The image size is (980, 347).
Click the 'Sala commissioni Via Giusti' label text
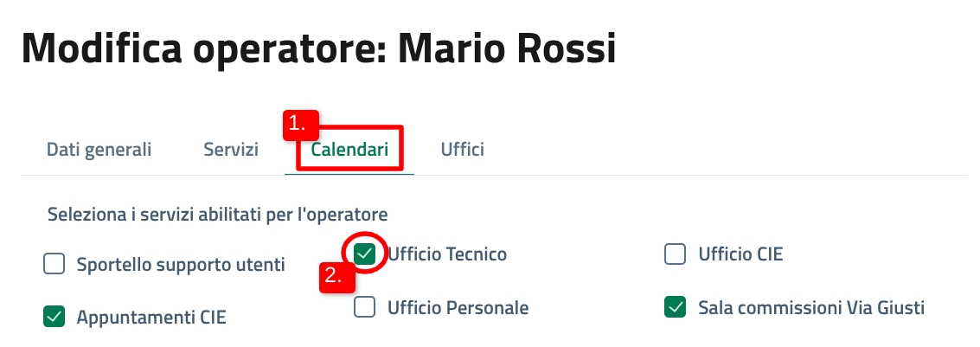(x=811, y=307)
